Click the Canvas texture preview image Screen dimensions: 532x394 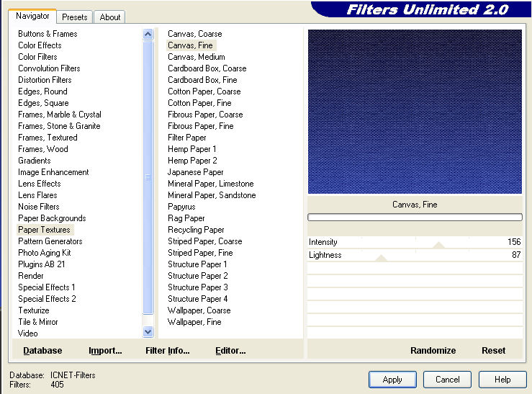415,112
